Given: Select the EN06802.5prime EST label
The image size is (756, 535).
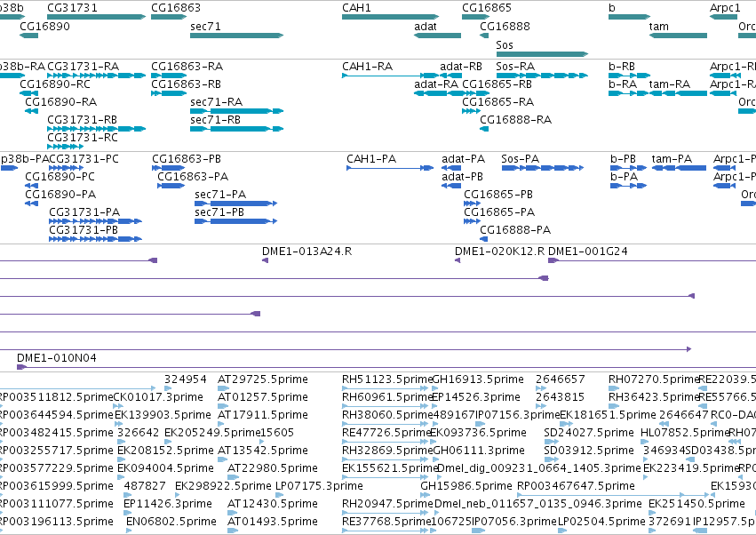Looking at the screenshot, I should click(x=171, y=522).
